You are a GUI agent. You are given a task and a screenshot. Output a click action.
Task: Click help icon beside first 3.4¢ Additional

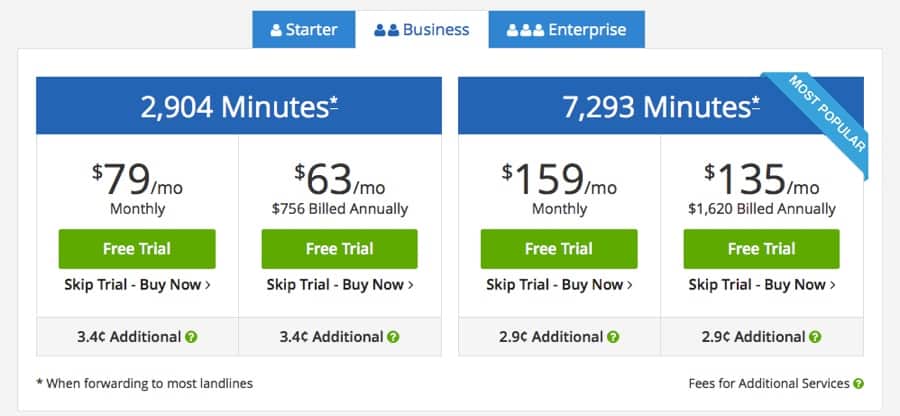point(191,337)
